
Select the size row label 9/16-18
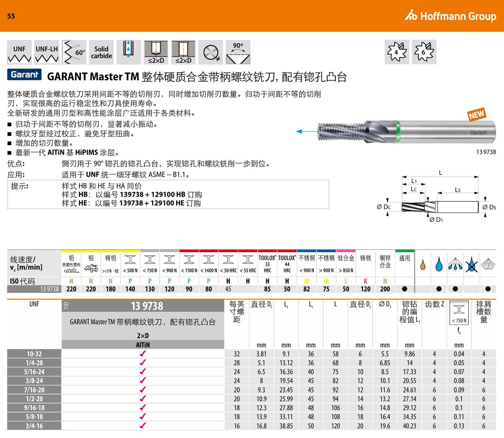point(34,408)
